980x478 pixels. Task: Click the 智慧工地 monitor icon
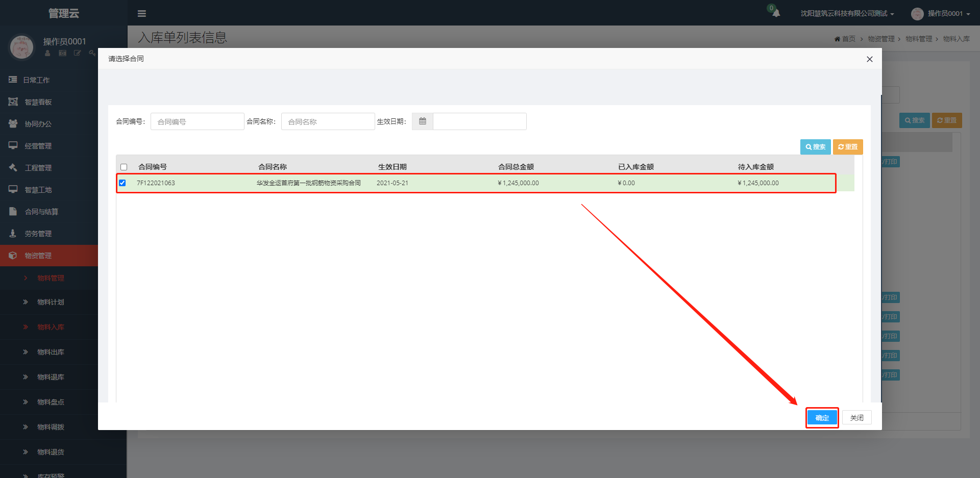[x=13, y=189]
